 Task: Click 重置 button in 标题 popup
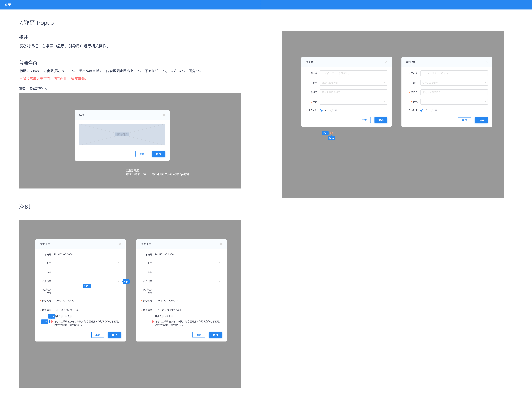tap(142, 154)
